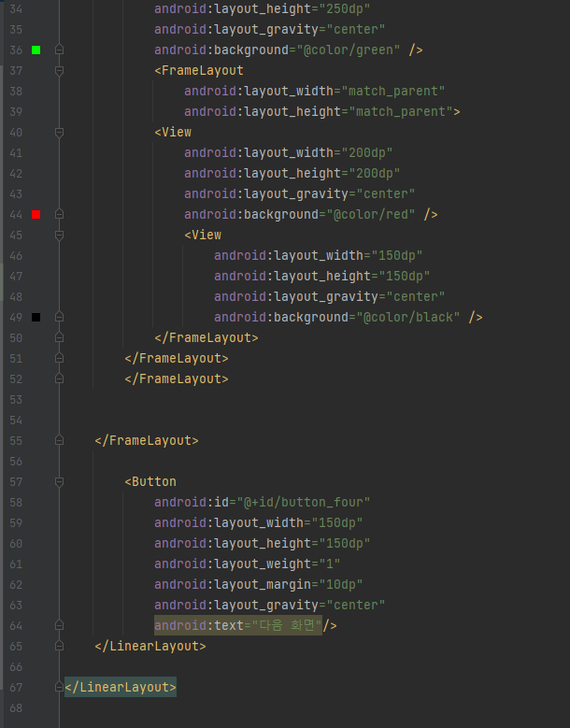Collapse the Button fold on line 57

pyautogui.click(x=59, y=482)
